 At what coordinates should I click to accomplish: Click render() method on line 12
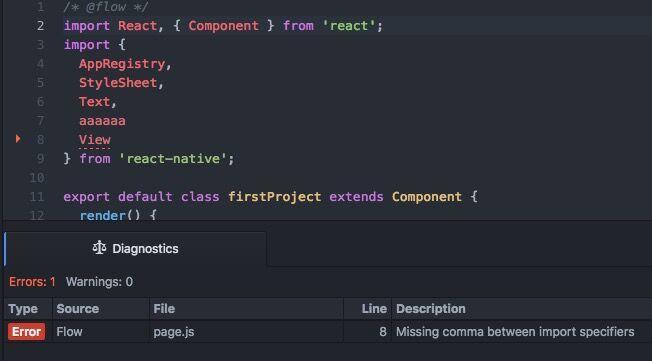110,215
